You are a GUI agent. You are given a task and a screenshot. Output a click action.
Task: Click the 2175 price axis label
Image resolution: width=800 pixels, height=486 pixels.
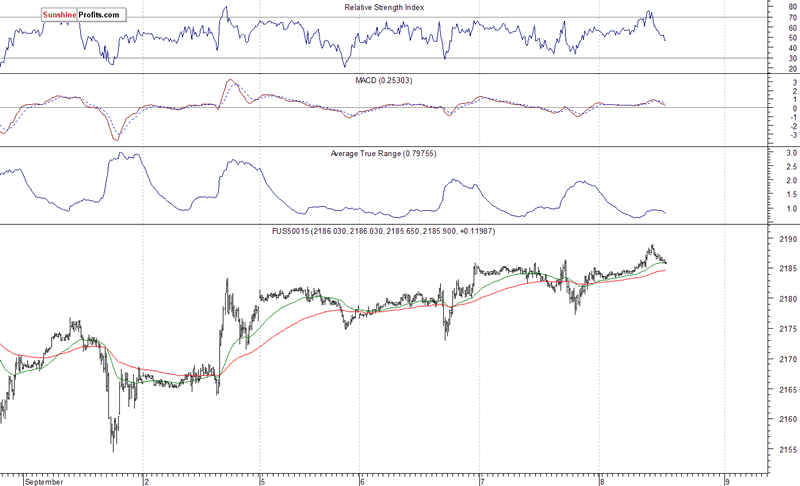click(788, 329)
